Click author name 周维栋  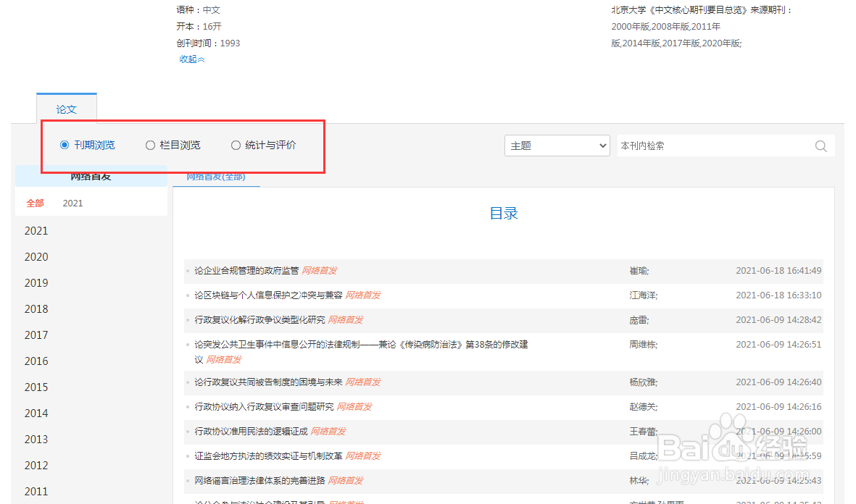coord(642,345)
